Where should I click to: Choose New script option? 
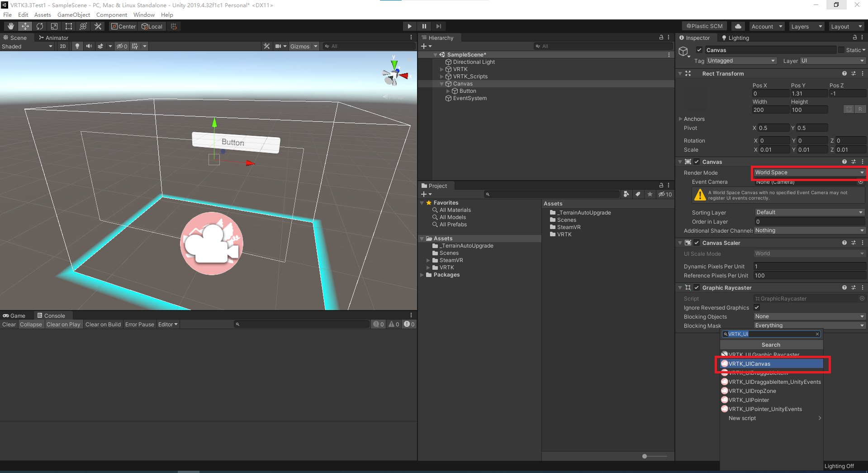click(772, 418)
